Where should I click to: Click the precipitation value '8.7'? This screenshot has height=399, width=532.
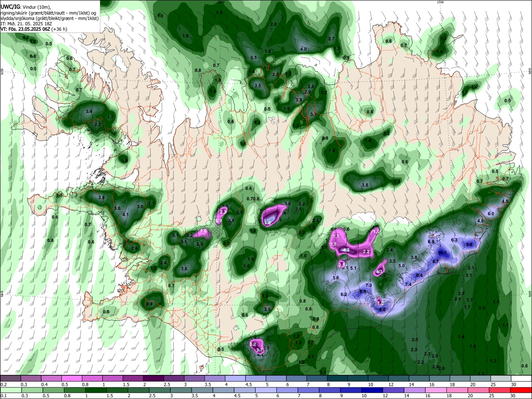point(436,261)
